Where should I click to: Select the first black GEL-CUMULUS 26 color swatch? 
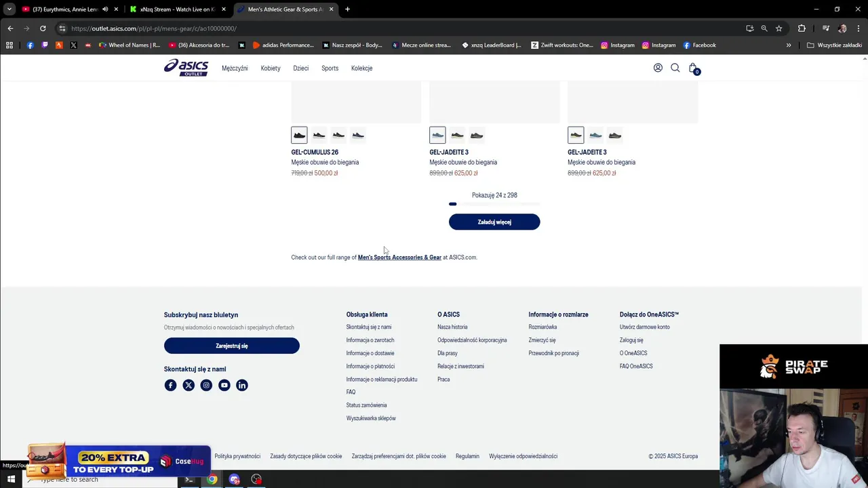tap(299, 135)
